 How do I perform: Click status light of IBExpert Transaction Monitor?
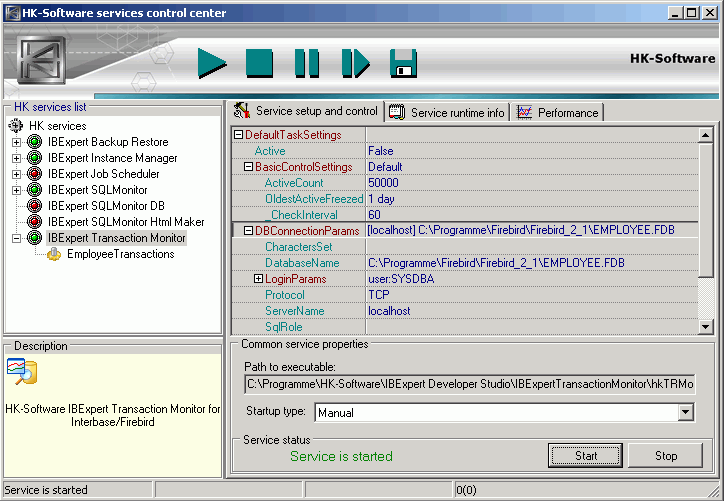pyautogui.click(x=34, y=238)
